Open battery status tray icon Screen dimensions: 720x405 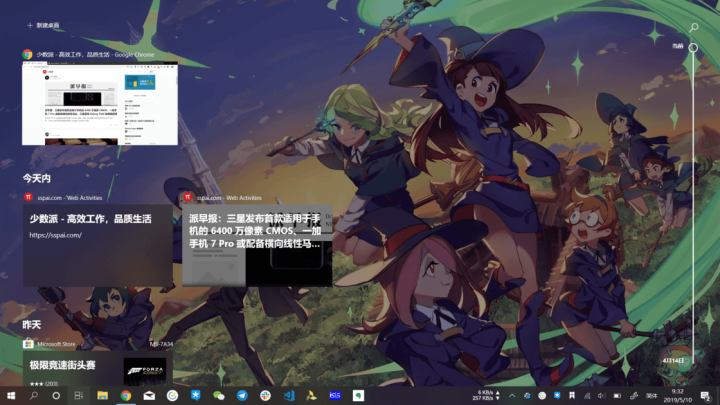click(x=618, y=396)
